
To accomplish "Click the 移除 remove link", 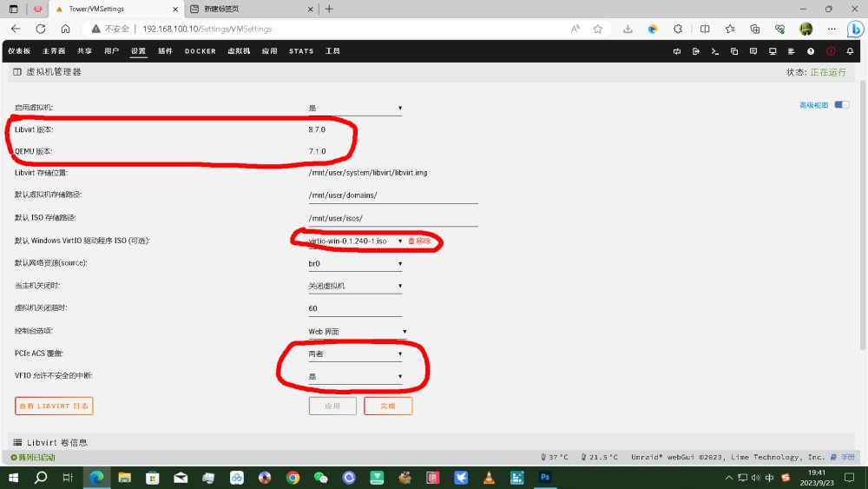I will click(x=419, y=241).
